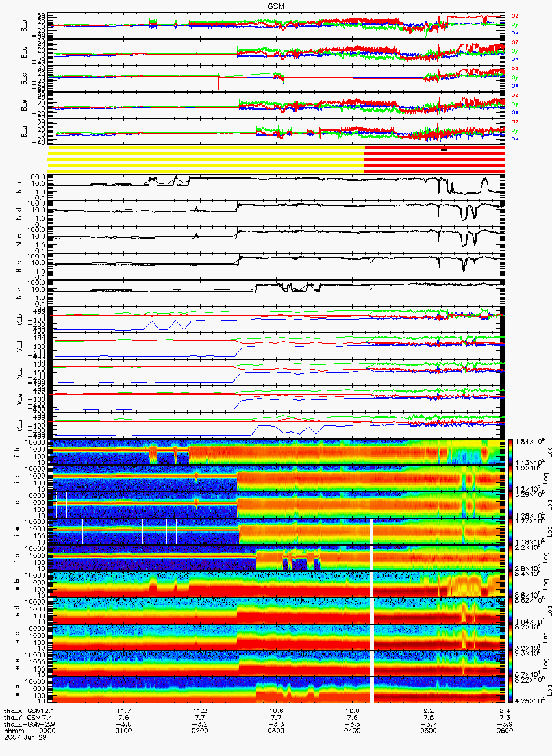This screenshot has height=756, width=552.
Task: Click the 0500 time tick label
Action: tap(429, 731)
